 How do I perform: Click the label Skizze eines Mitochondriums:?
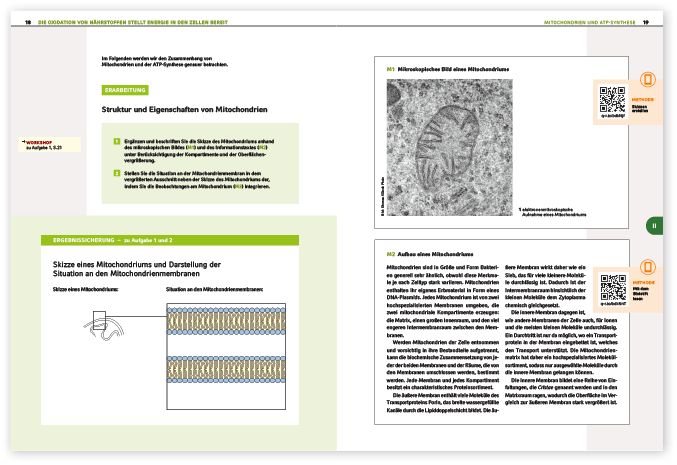click(85, 289)
